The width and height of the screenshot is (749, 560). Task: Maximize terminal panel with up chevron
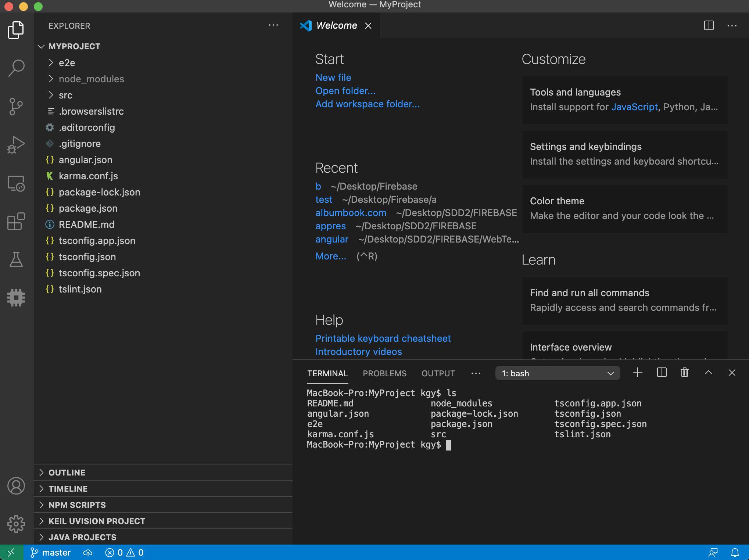[709, 373]
